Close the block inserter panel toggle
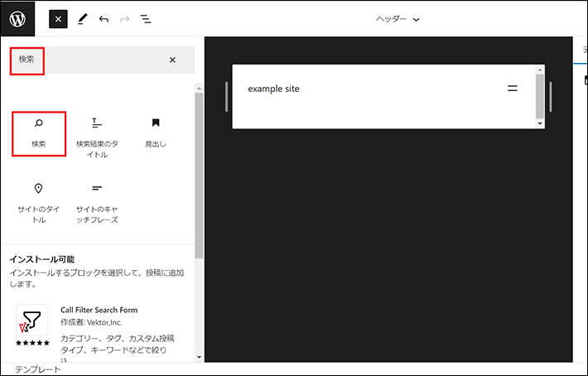The height and width of the screenshot is (376, 588). (58, 19)
